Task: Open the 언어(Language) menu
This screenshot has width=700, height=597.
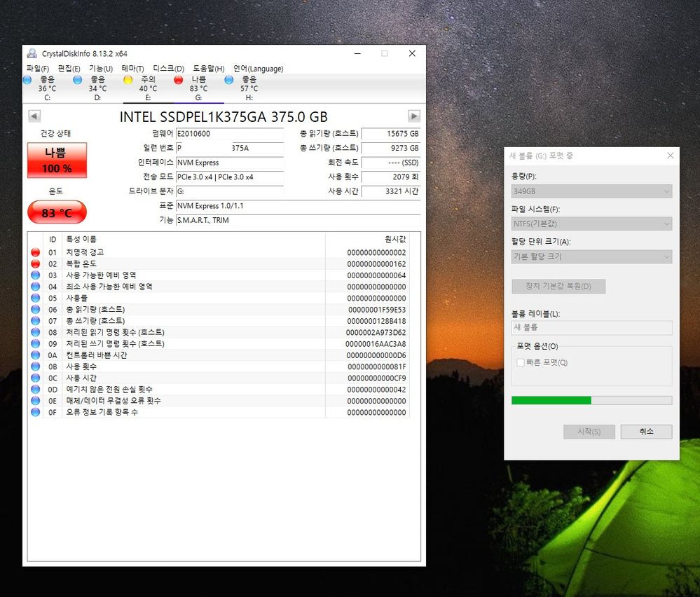Action: pyautogui.click(x=258, y=68)
